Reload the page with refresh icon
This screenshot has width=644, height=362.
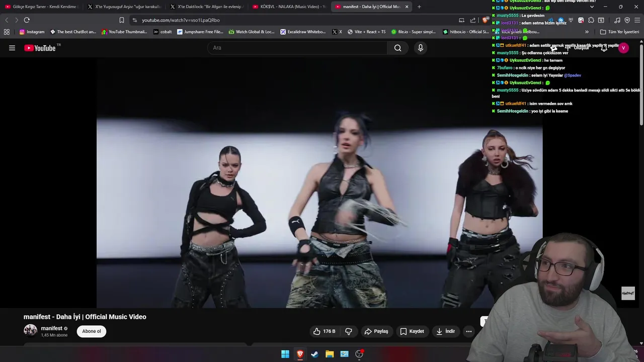(x=27, y=20)
